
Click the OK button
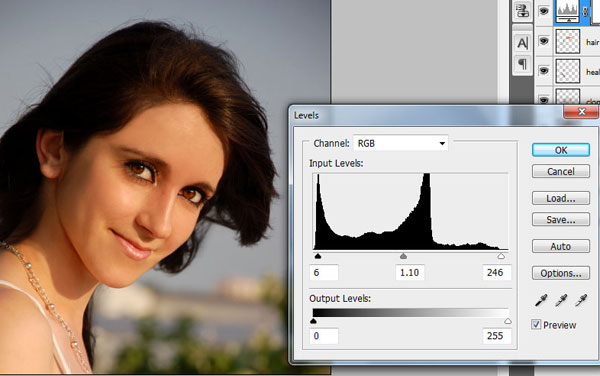561,150
